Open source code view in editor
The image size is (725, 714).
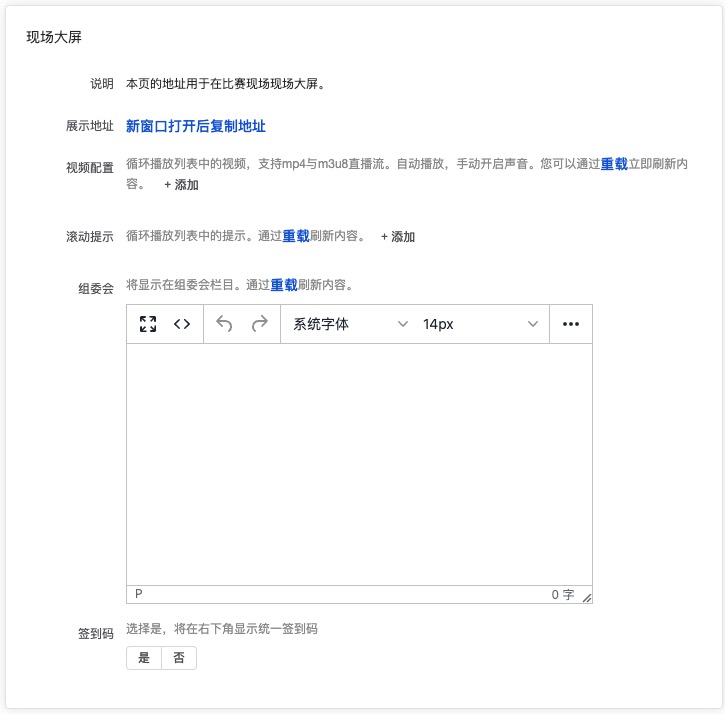click(182, 324)
